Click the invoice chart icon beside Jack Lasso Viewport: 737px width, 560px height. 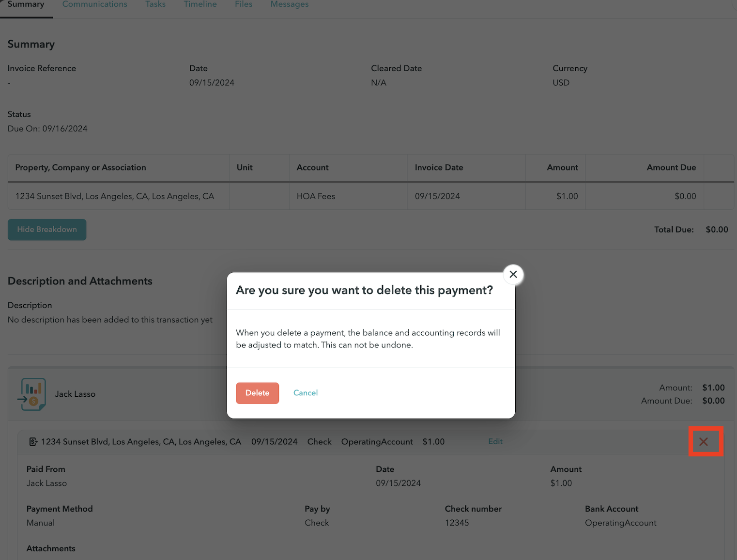tap(32, 394)
